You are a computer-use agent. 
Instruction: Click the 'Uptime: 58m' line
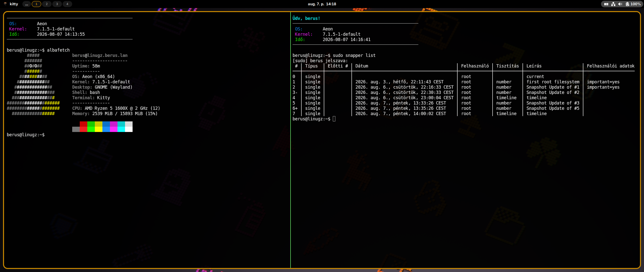[x=86, y=66]
